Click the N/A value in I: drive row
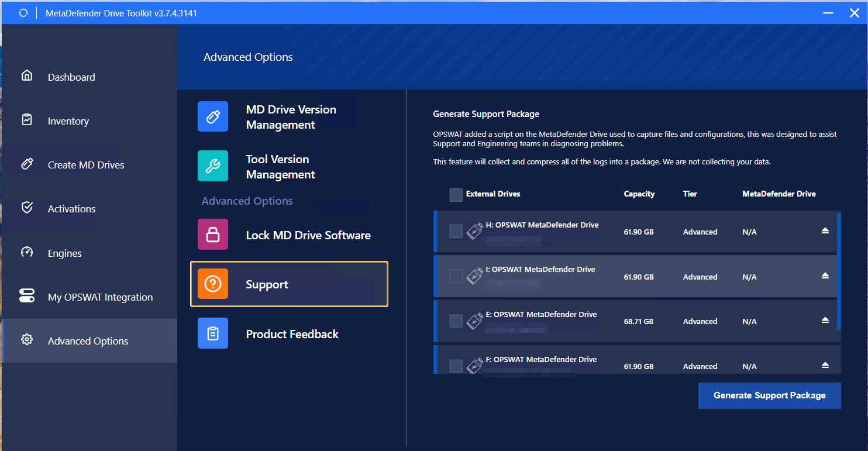The width and height of the screenshot is (868, 451). point(749,277)
